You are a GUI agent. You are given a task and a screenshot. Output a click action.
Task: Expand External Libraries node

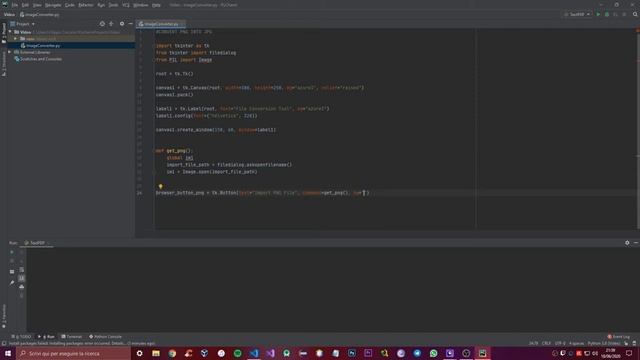click(x=10, y=52)
